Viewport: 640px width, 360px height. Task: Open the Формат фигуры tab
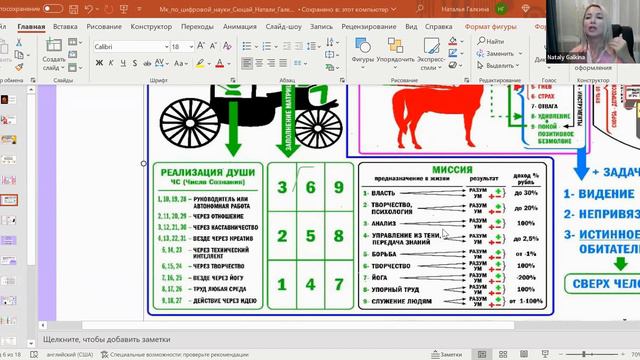tap(490, 27)
